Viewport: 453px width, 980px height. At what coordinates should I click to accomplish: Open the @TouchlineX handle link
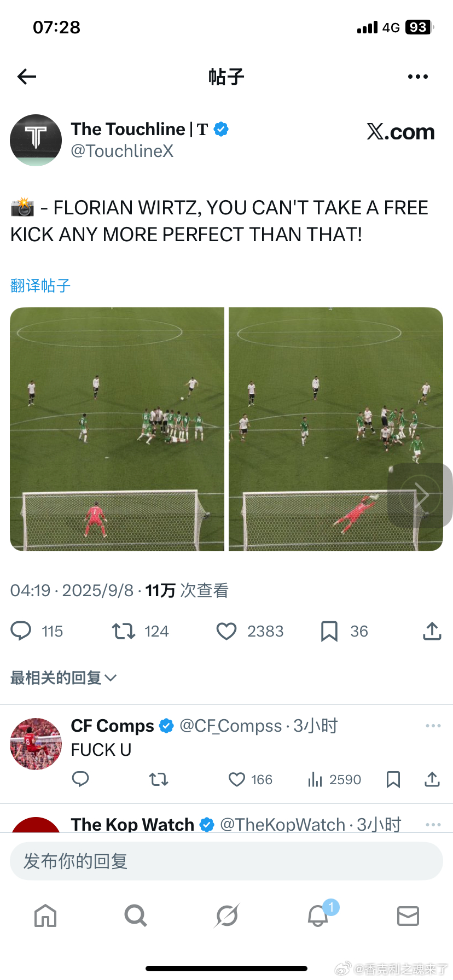pos(122,151)
